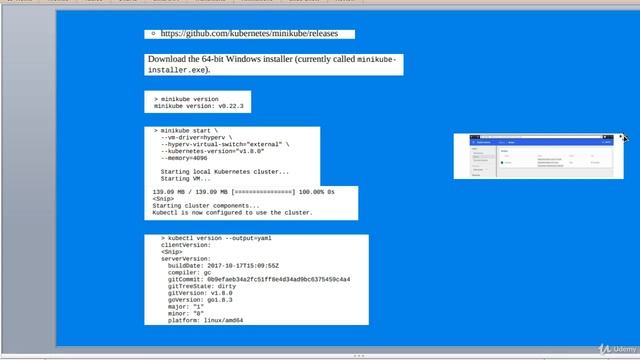Select the '--vm-driver=hyperv' option line
The height and width of the screenshot is (360, 640).
(x=196, y=138)
